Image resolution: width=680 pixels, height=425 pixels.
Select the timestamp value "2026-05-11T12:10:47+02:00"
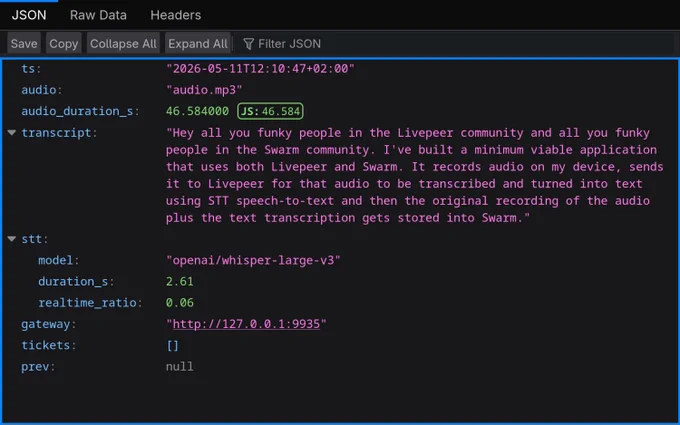[261, 69]
